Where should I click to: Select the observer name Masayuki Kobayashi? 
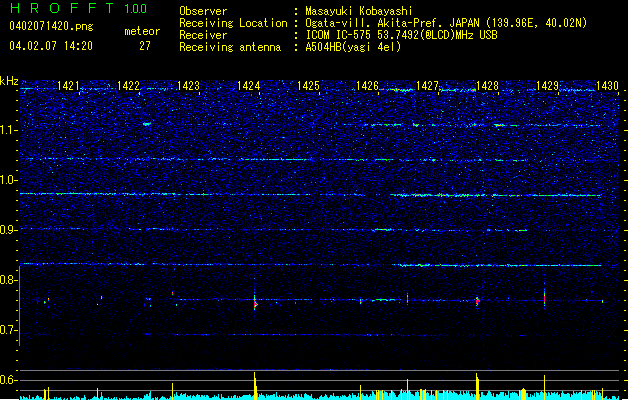pyautogui.click(x=359, y=11)
